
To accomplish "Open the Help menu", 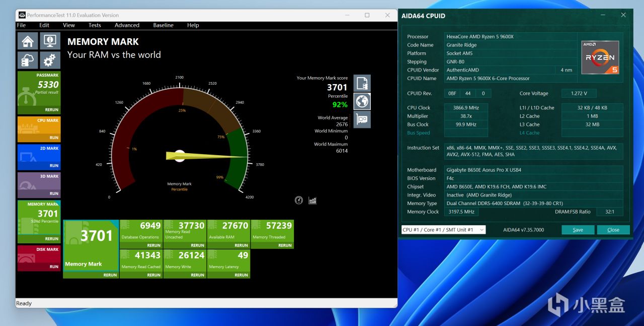I will click(x=193, y=25).
